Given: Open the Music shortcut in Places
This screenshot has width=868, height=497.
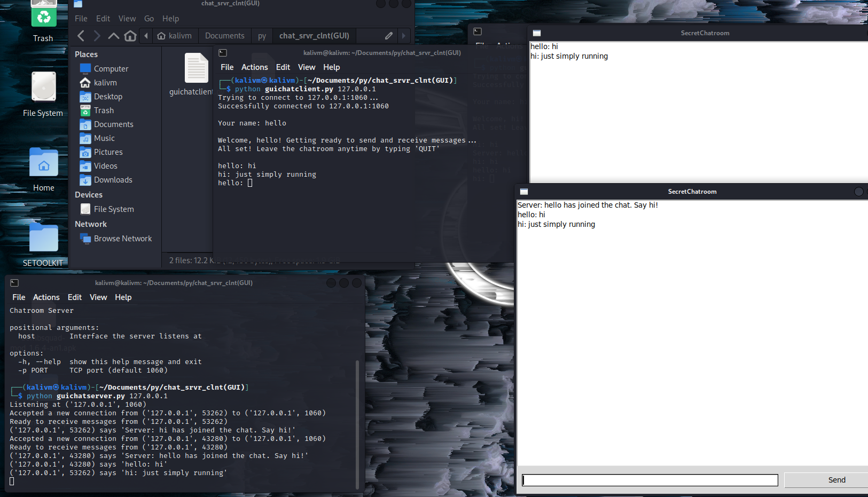Looking at the screenshot, I should point(103,138).
